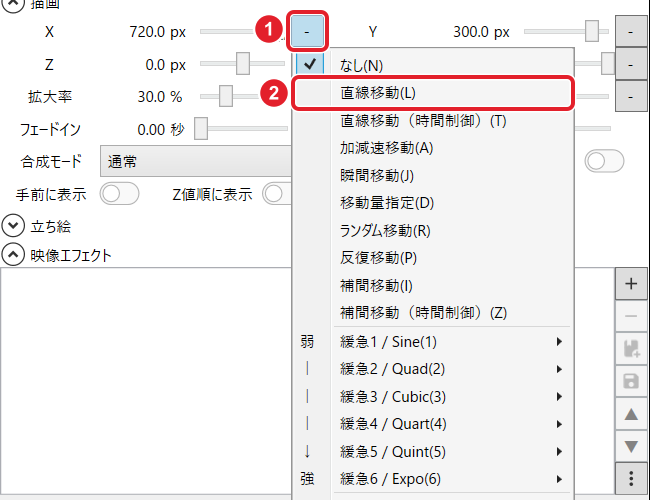Toggle 手前に表示 switch
This screenshot has height=500, width=650.
click(119, 194)
